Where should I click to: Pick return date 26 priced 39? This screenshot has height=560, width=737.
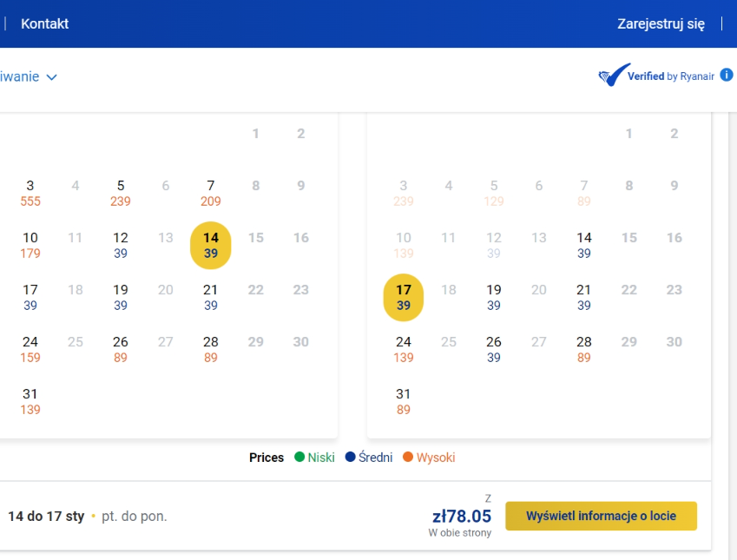click(494, 349)
